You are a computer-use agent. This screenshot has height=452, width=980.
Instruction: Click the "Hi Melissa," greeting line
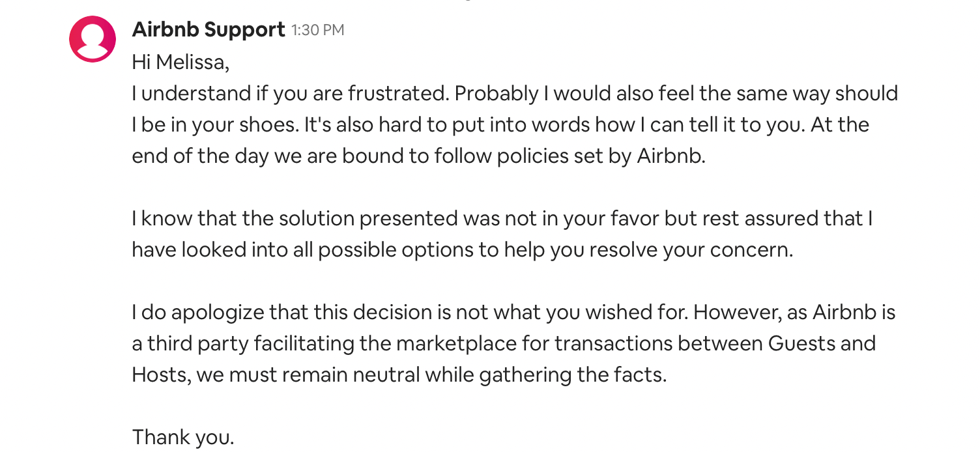(x=180, y=63)
